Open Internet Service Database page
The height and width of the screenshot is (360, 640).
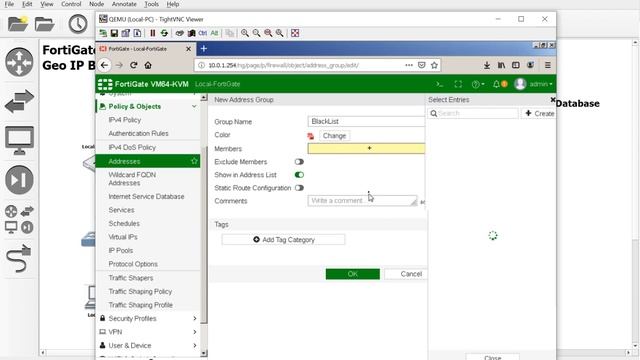pos(146,196)
